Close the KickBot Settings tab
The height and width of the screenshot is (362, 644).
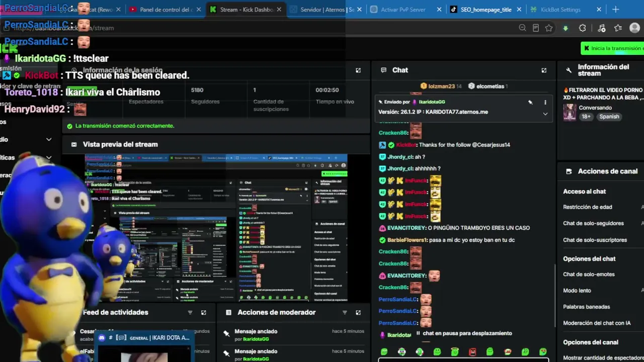click(x=599, y=10)
